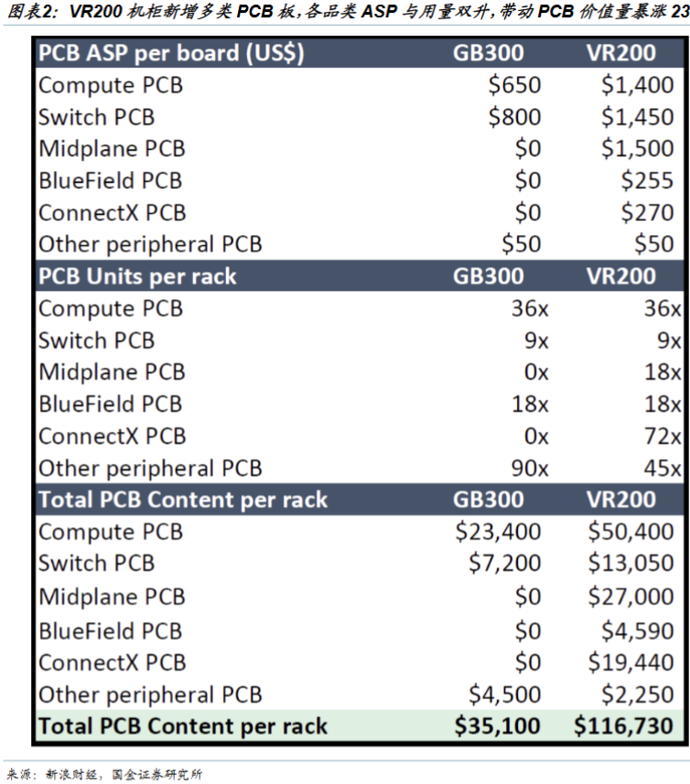Click Total PCB Content per rack section header

tap(183, 500)
